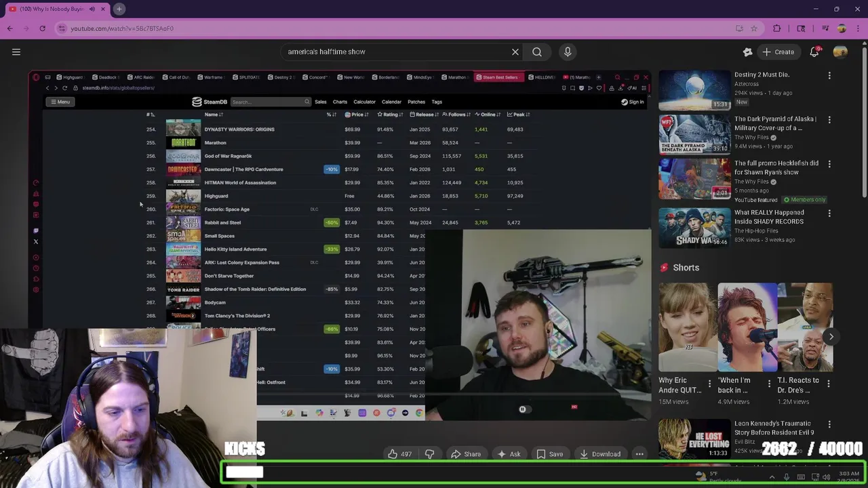Select the Highguard tab in the video
Viewport: 868px width, 488px height.
(x=70, y=77)
